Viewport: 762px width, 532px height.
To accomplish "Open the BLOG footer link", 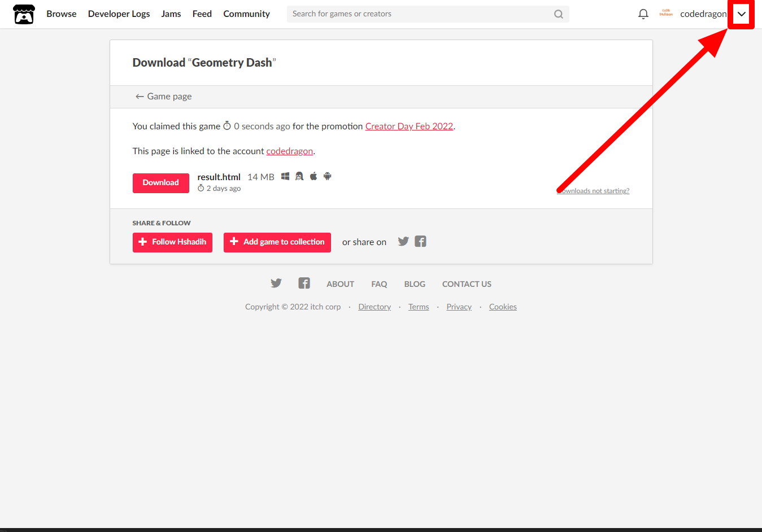I will tap(415, 284).
